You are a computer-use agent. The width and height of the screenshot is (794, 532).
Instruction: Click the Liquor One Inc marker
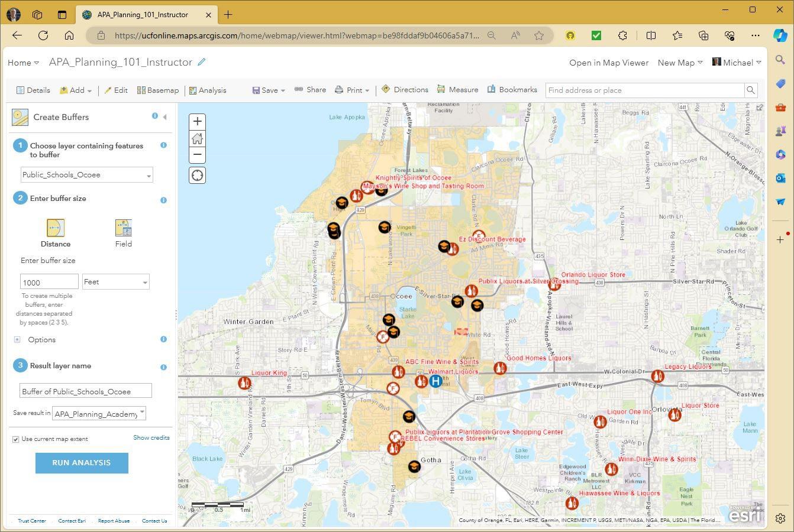(600, 421)
